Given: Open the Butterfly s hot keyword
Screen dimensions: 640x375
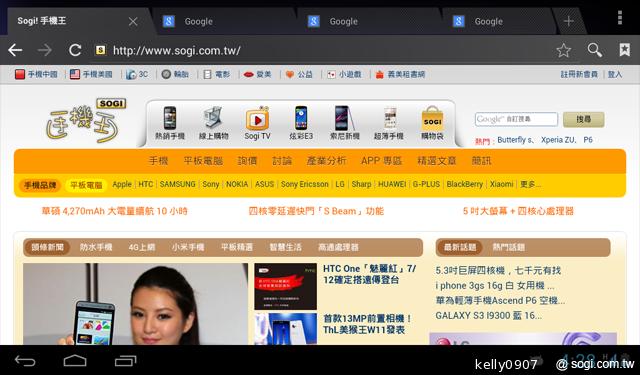Looking at the screenshot, I should pyautogui.click(x=516, y=140).
